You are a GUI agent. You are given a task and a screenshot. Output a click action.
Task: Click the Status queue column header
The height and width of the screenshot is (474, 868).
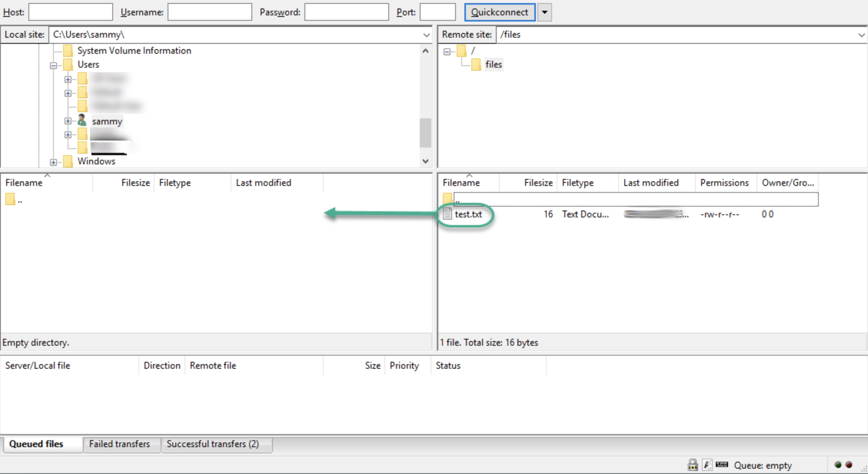(489, 365)
